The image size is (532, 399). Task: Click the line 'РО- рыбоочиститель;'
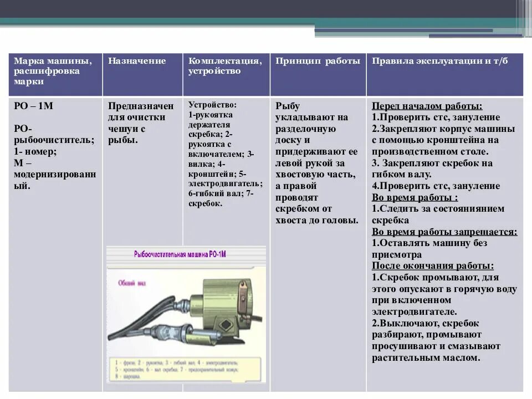(54, 134)
